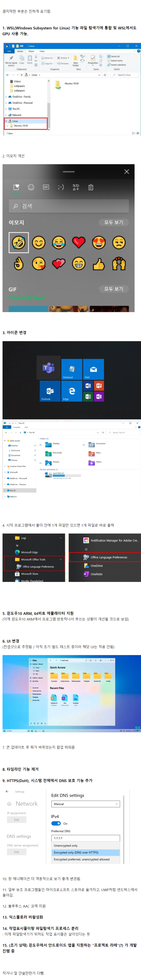The image size is (141, 980).
Task: Open the small Word tile
Action: click(88, 386)
